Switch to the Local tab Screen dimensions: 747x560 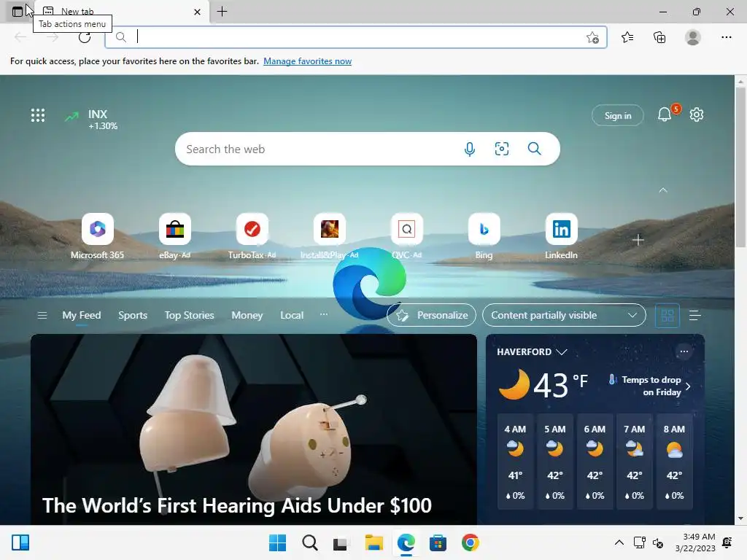[292, 315]
